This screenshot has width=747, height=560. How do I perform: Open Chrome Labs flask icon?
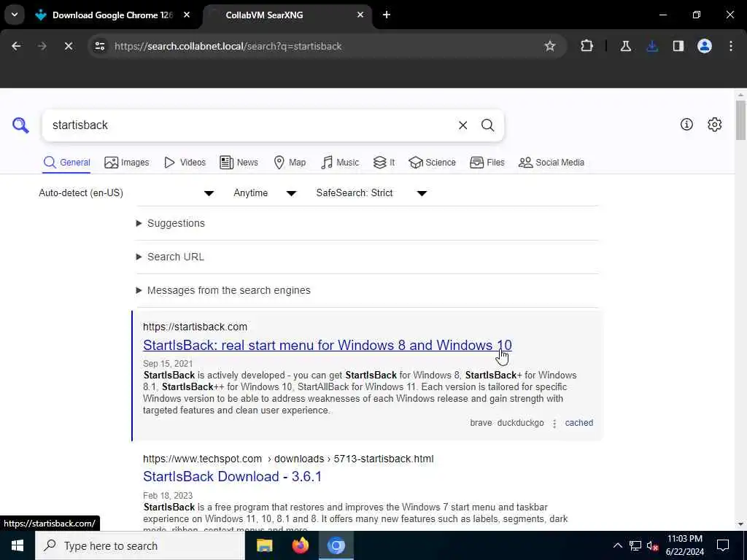coord(625,46)
